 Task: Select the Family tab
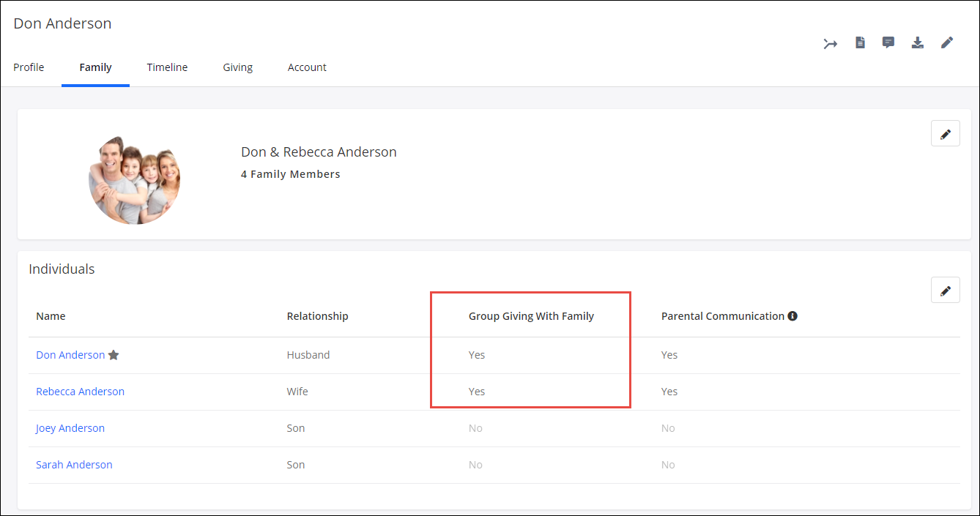pyautogui.click(x=95, y=67)
